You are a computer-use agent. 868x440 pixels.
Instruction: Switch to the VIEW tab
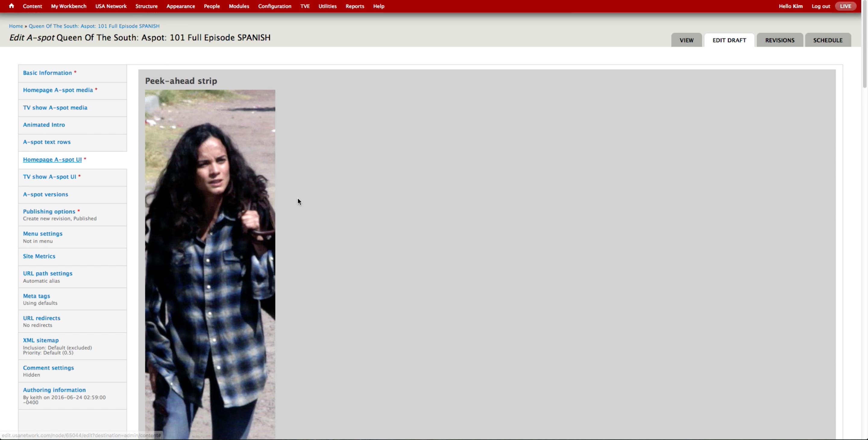point(686,40)
